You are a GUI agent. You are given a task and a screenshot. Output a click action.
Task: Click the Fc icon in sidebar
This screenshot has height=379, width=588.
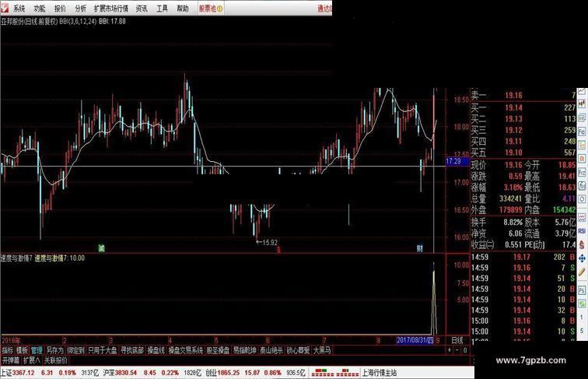pos(582,132)
